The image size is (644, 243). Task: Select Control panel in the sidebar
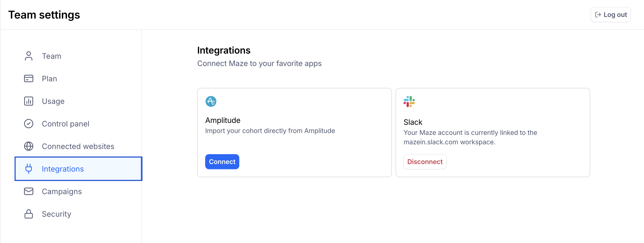pos(66,124)
